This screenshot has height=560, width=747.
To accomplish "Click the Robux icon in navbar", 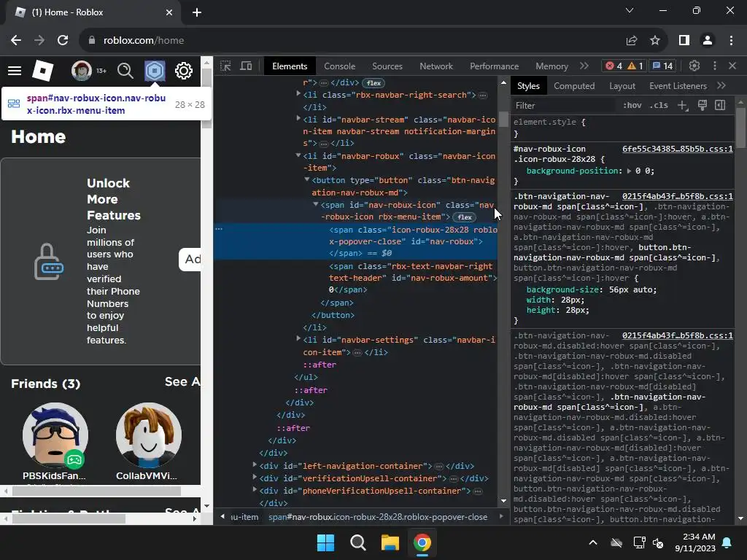I will tap(155, 71).
